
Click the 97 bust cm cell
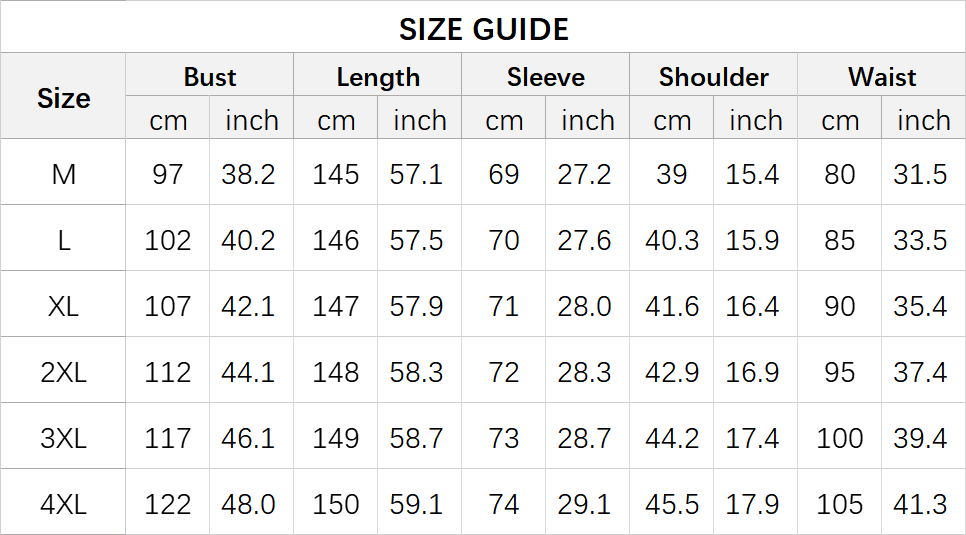pos(167,174)
